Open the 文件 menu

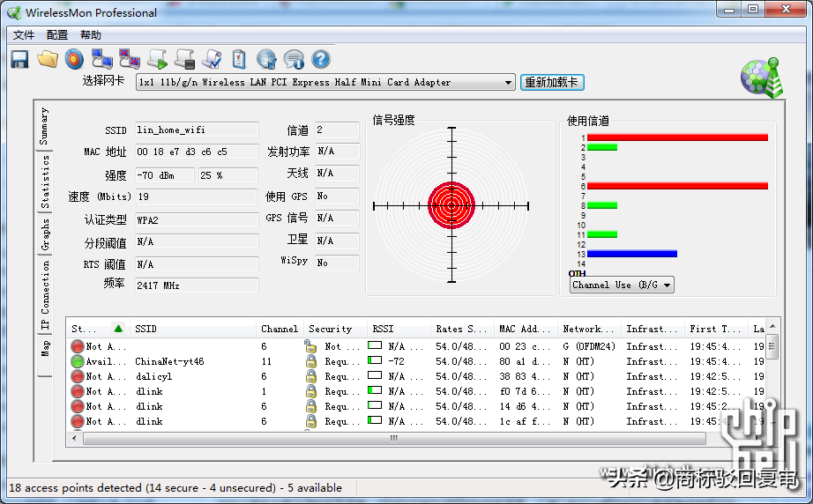(x=23, y=34)
